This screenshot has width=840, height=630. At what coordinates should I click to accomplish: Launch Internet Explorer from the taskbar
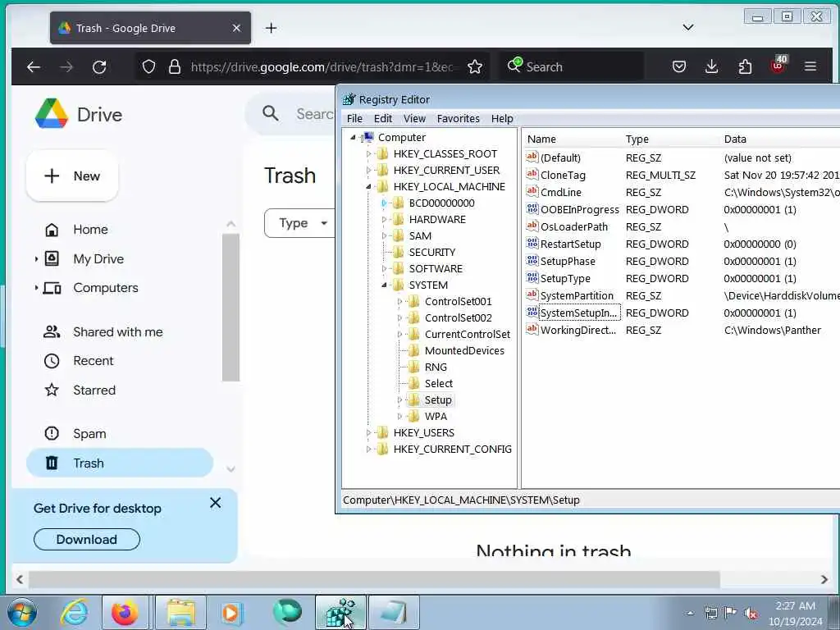pyautogui.click(x=74, y=613)
